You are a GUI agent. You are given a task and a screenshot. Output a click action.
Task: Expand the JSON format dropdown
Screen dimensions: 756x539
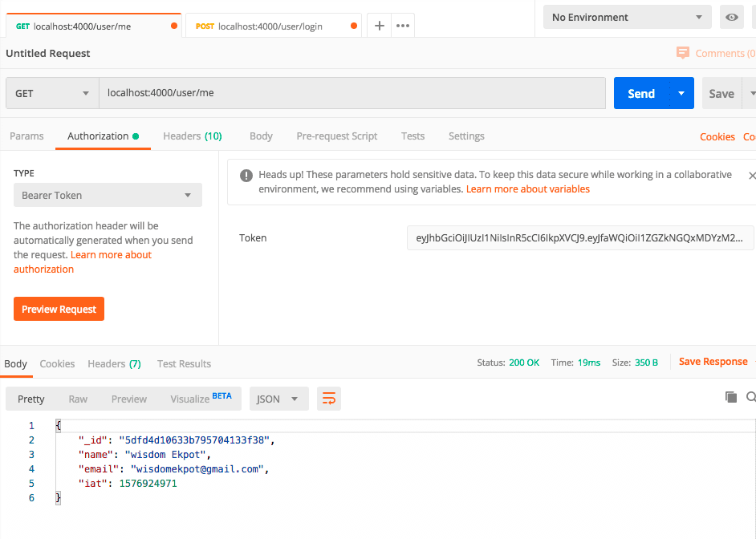coord(278,399)
